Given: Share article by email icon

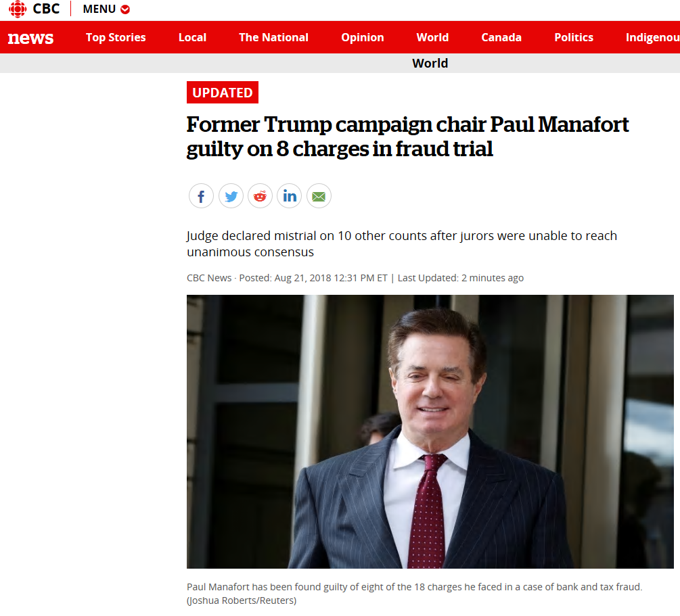Looking at the screenshot, I should [319, 196].
